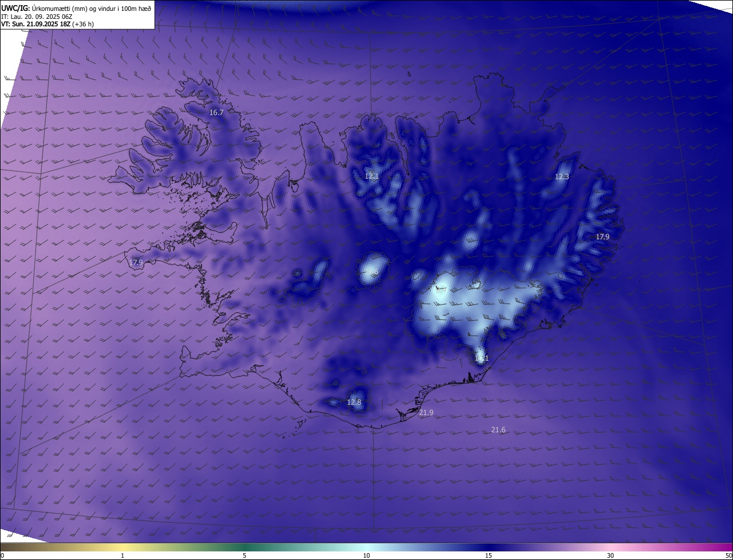Click the 12.1 value in north Iceland
This screenshot has width=733, height=560.
click(x=372, y=176)
